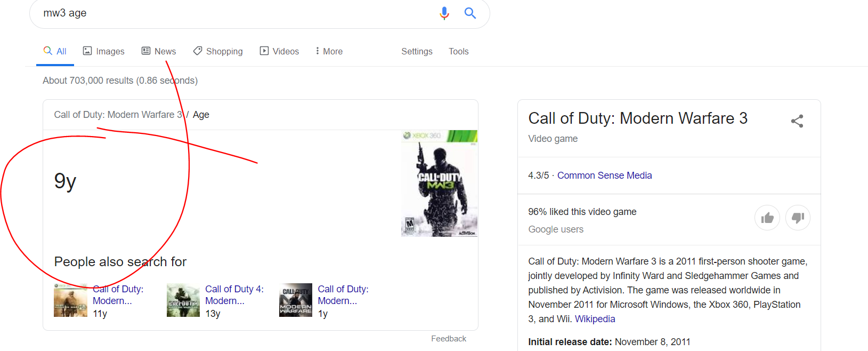Viewport: 868px width, 351px height.
Task: Click the knowledge panel title 'Call of Duty: Modern Warfare 3'
Action: 638,118
